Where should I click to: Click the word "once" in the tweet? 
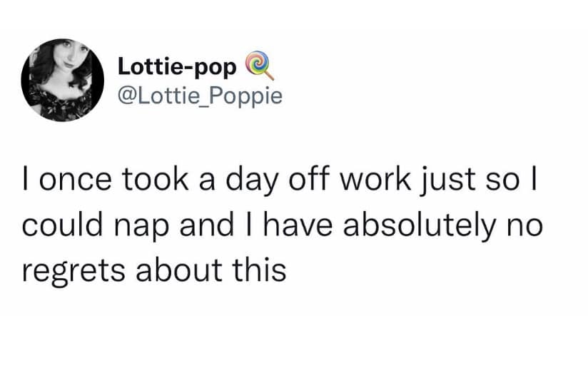pos(72,182)
